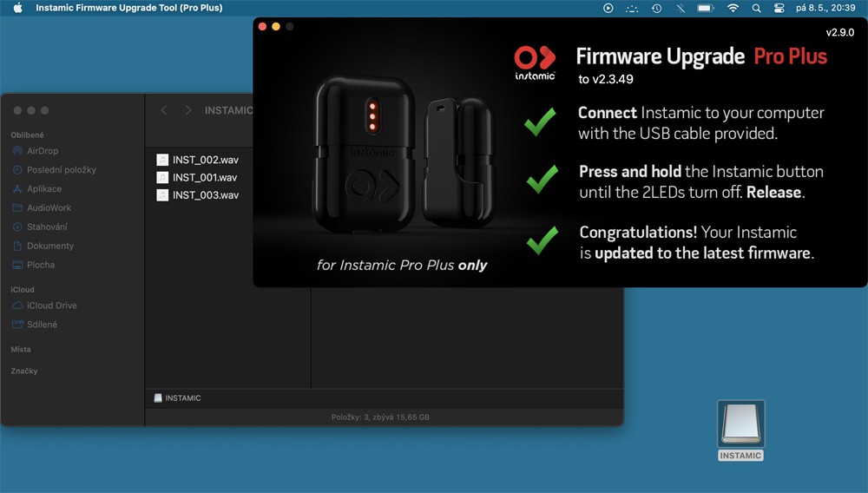Click audio file icon of INST_002.wav
The image size is (868, 493).
(162, 160)
